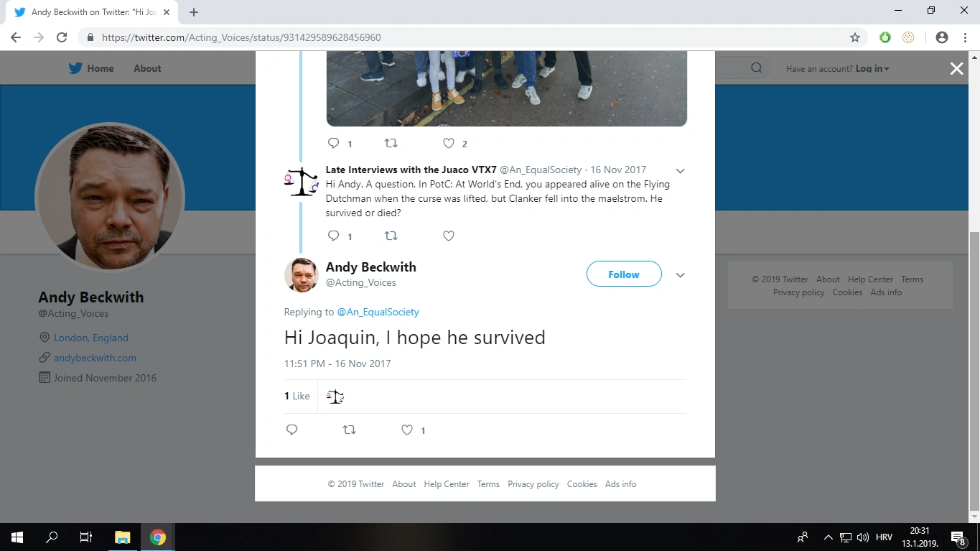Open the 11:51 PM - 16 Nov 2017 tweet time
This screenshot has width=980, height=551.
click(337, 364)
